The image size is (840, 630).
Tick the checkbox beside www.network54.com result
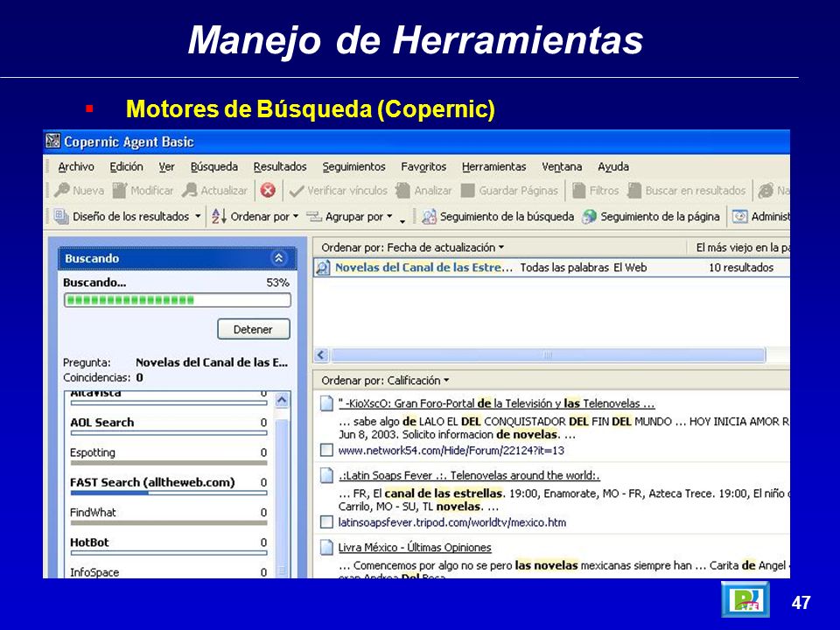pos(326,450)
